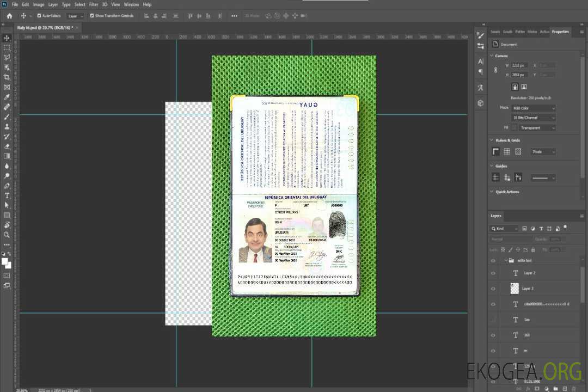Viewport: 588px width, 392px height.
Task: Open the Filter menu
Action: point(94,4)
